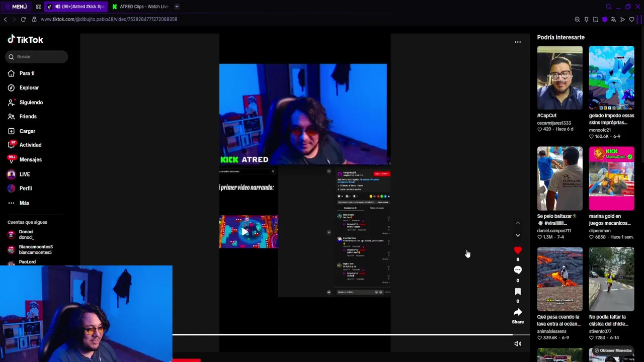The image size is (644, 362).
Task: Toggle the red like heart
Action: [x=518, y=250]
